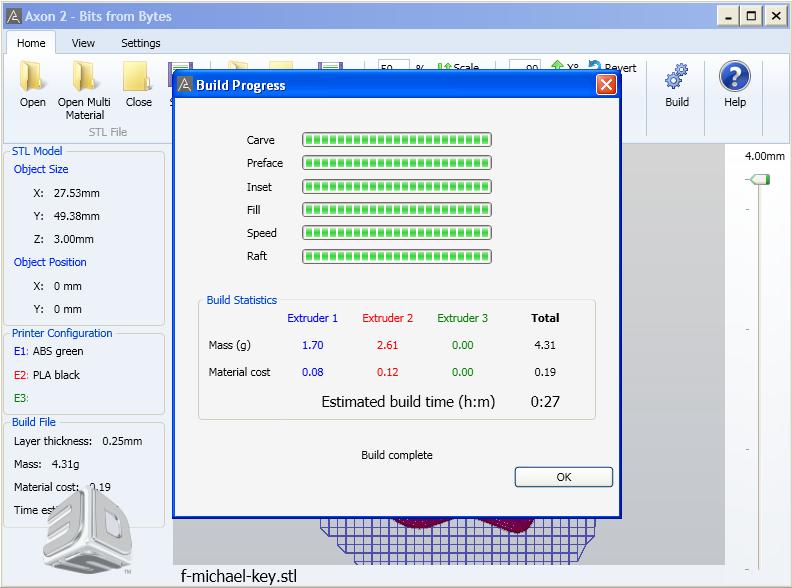Switch to the View ribbon tab

point(83,43)
